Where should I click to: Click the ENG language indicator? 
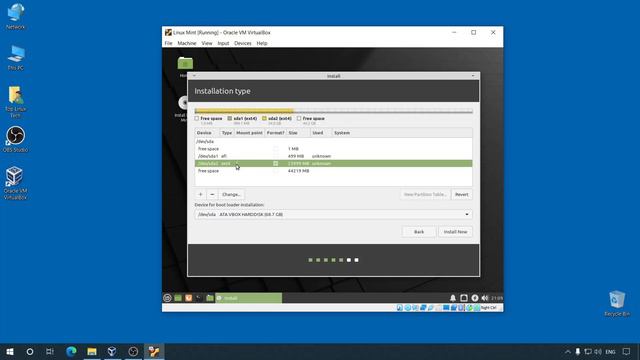(x=610, y=351)
